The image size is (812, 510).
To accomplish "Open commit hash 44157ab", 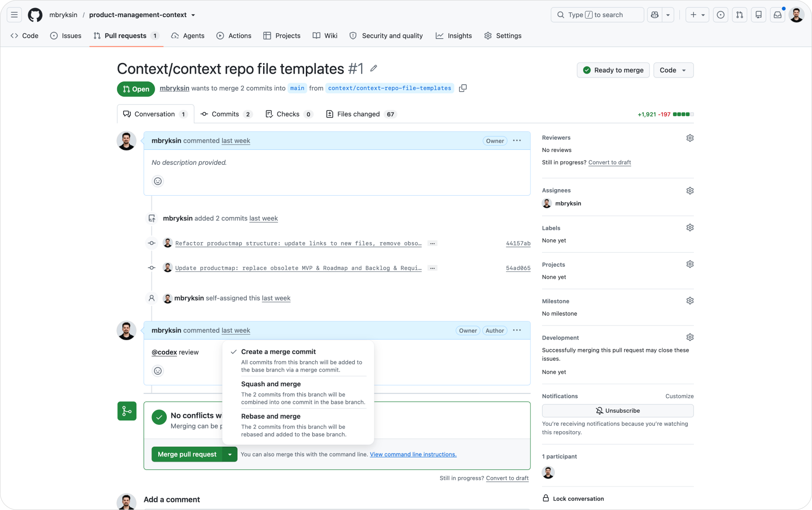I will point(518,243).
